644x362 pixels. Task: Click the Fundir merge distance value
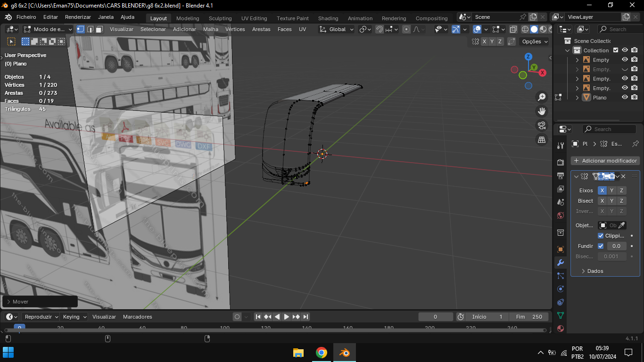tap(616, 246)
